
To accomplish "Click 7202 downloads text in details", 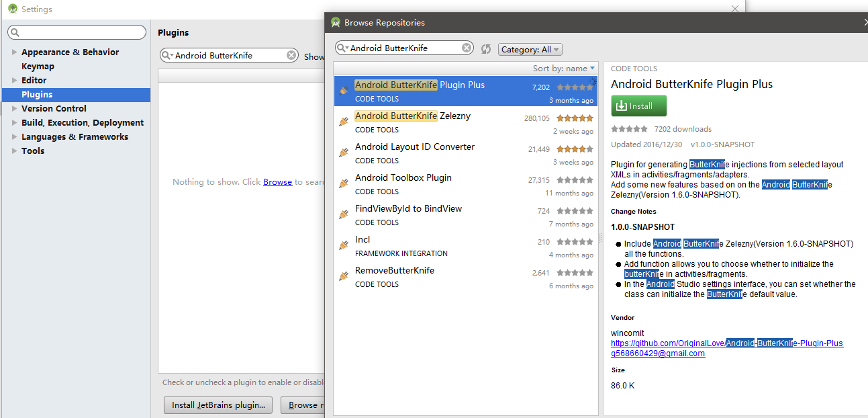I will coord(683,128).
